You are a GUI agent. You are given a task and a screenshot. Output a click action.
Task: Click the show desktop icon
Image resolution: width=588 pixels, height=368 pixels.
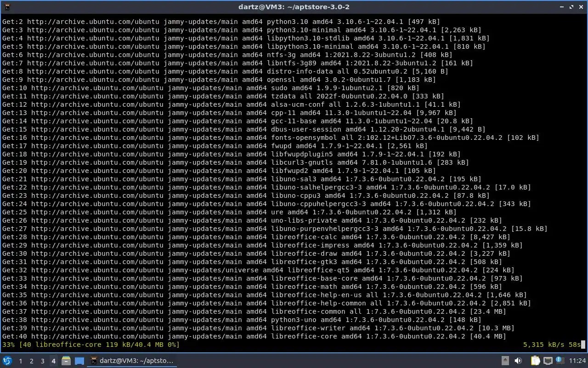[79, 361]
